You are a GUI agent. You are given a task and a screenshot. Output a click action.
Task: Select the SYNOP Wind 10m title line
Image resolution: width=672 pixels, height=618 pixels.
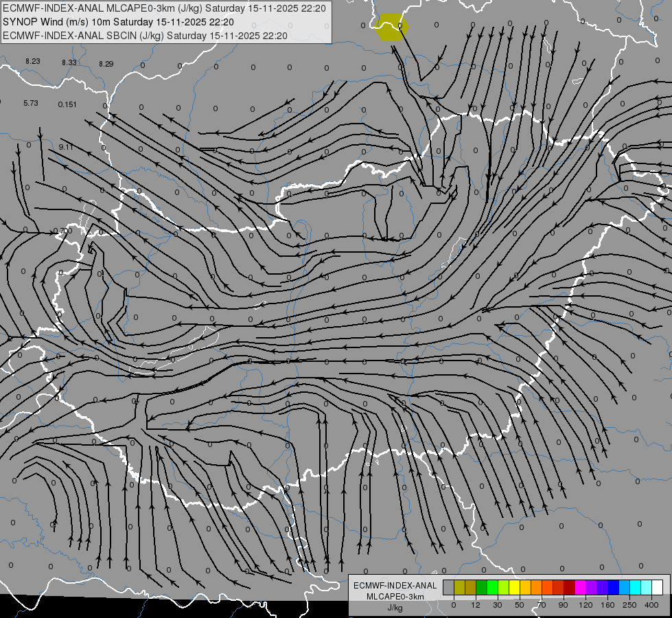[118, 22]
